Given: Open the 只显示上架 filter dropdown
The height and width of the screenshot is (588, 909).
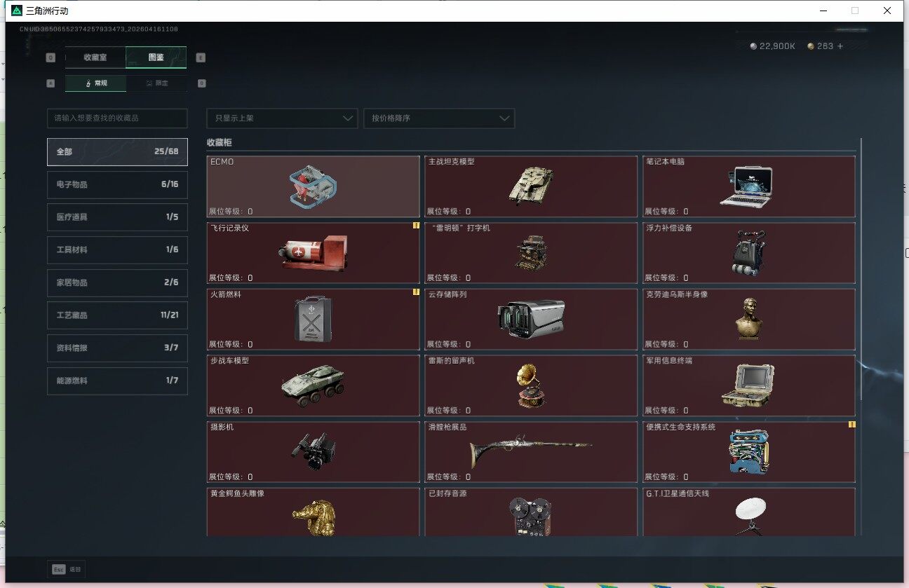Looking at the screenshot, I should coord(282,118).
